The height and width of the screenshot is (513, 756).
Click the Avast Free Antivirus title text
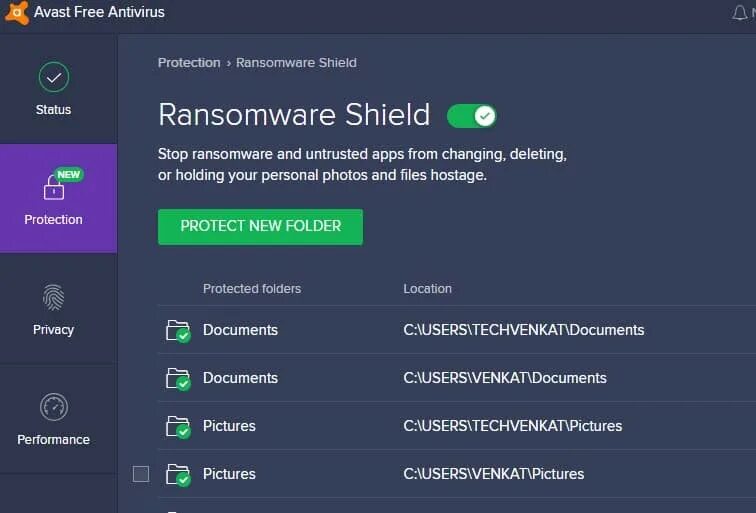pyautogui.click(x=99, y=12)
